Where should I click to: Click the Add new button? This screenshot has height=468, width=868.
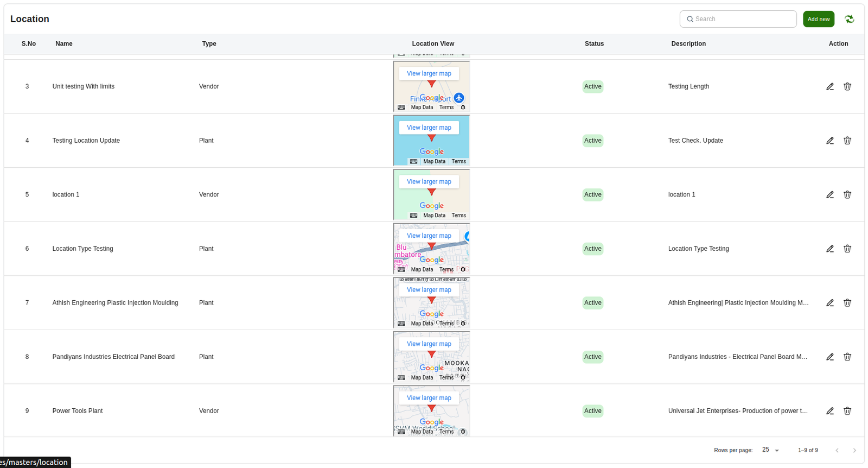point(818,19)
